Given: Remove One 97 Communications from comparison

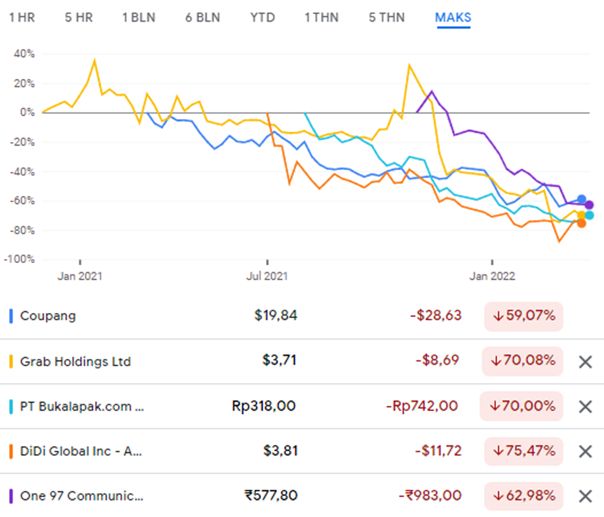Looking at the screenshot, I should [585, 496].
